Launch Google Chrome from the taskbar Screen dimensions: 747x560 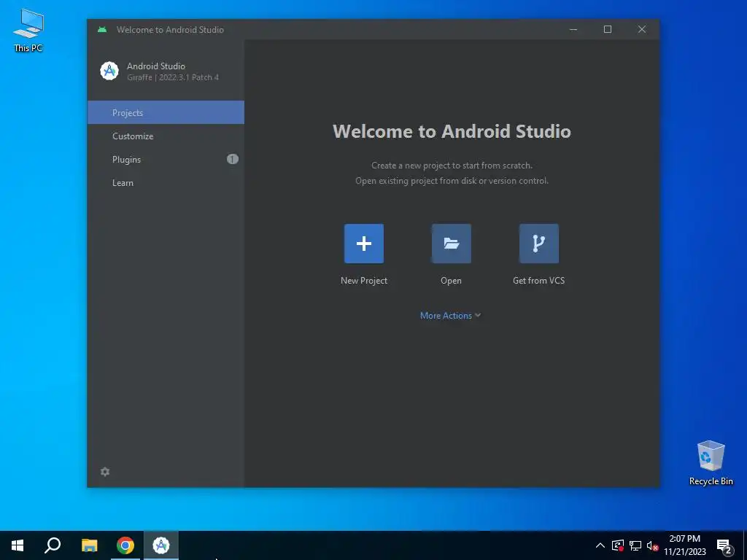(x=125, y=545)
